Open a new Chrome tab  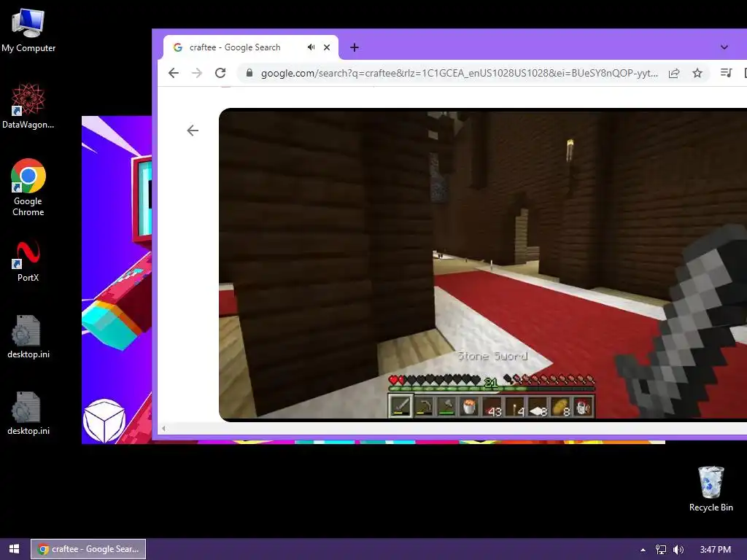[x=355, y=47]
